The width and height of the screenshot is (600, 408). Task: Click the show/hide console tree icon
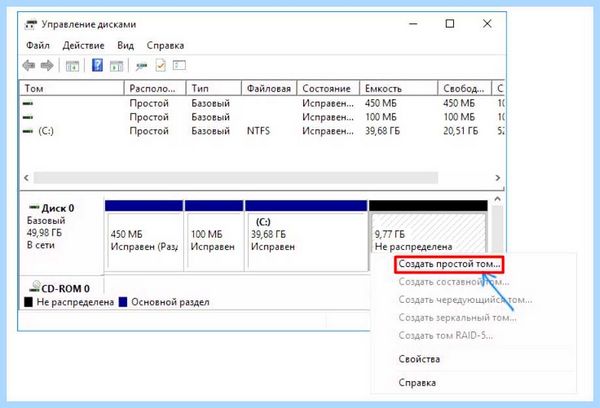pyautogui.click(x=72, y=66)
